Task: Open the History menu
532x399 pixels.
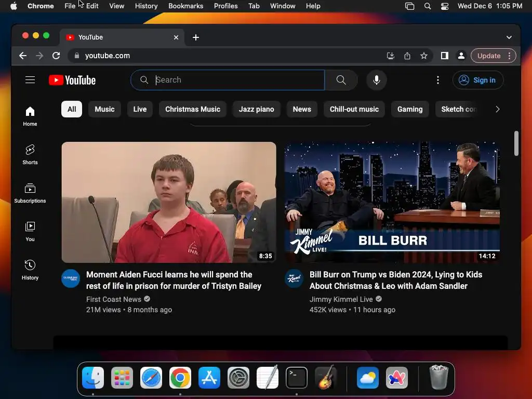Action: pos(146,6)
